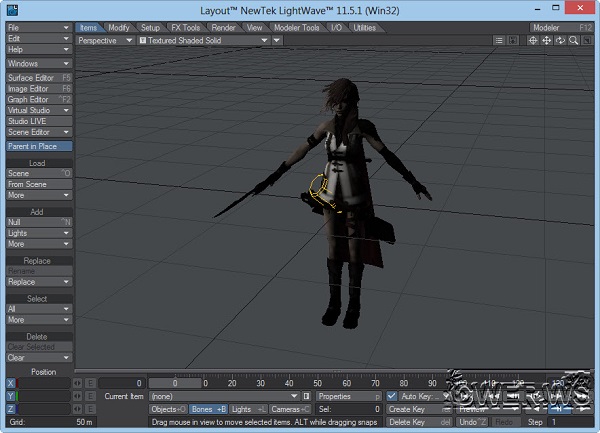Screen dimensions: 600x433
Task: Open the Perspective view type dropdown
Action: click(105, 41)
